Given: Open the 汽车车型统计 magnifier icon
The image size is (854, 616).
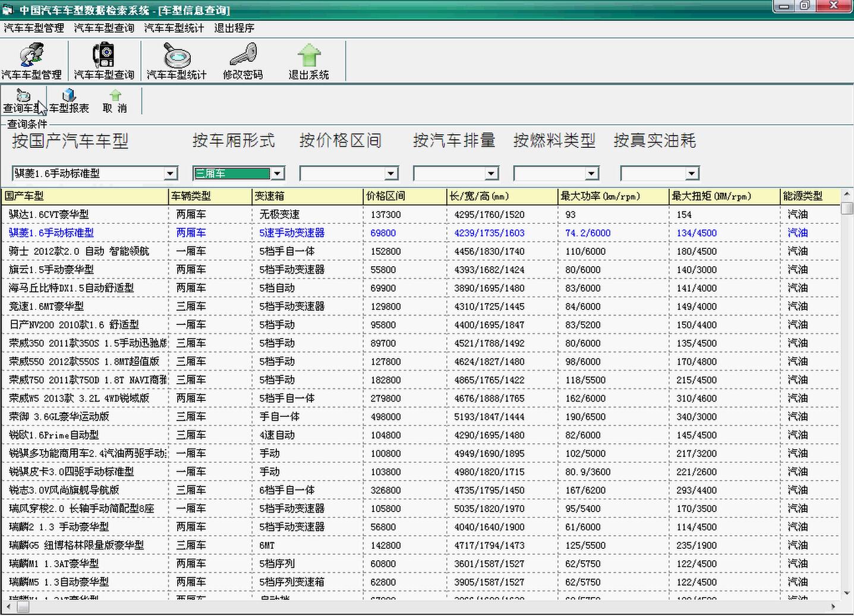Looking at the screenshot, I should click(177, 62).
